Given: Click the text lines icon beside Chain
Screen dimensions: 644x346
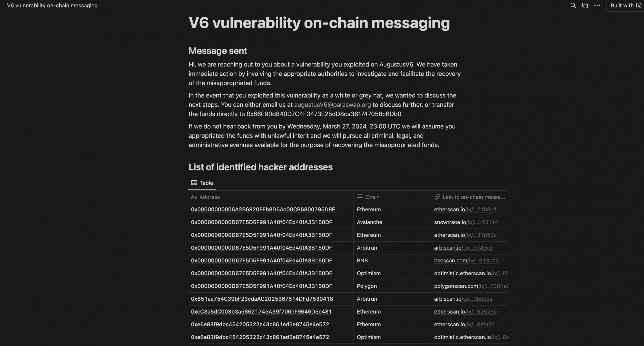Looking at the screenshot, I should [360, 197].
